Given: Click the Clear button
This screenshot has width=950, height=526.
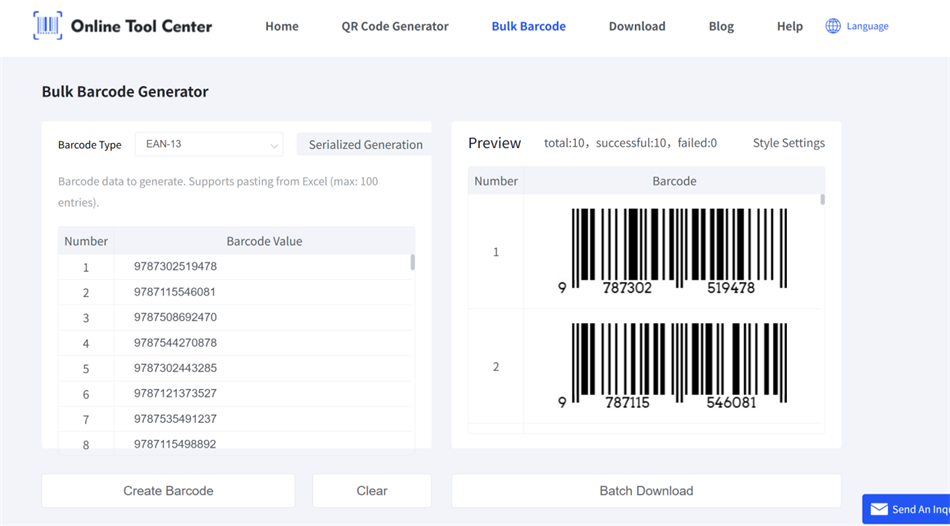Looking at the screenshot, I should pyautogui.click(x=372, y=491).
